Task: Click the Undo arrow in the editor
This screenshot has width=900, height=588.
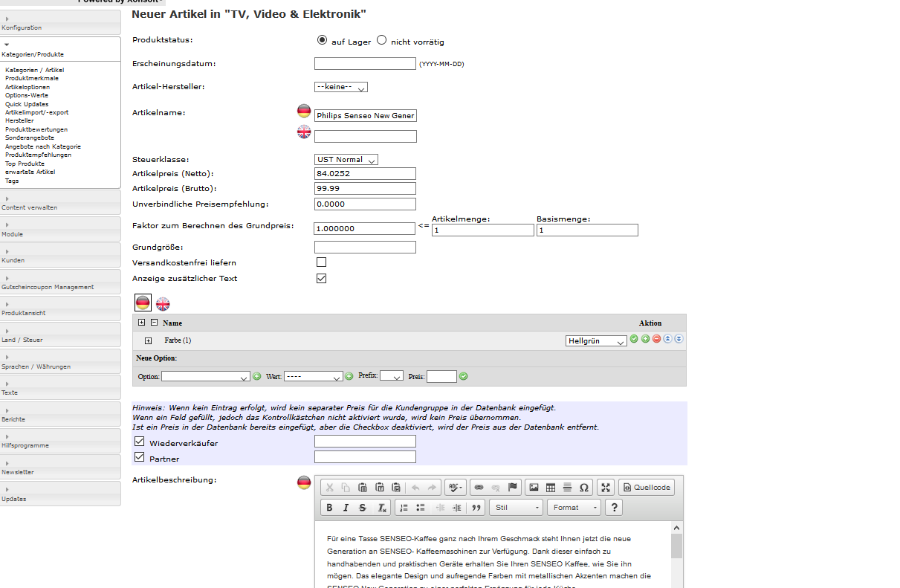Action: [415, 488]
